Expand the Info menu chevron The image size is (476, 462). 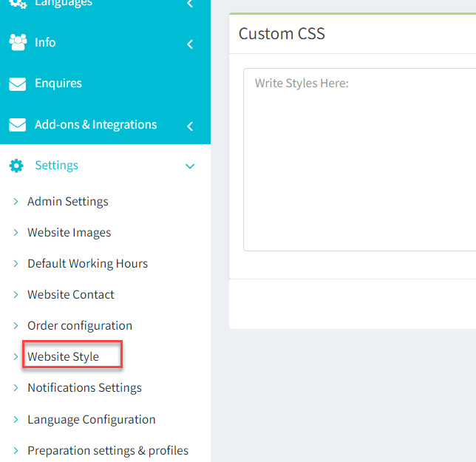pos(190,44)
